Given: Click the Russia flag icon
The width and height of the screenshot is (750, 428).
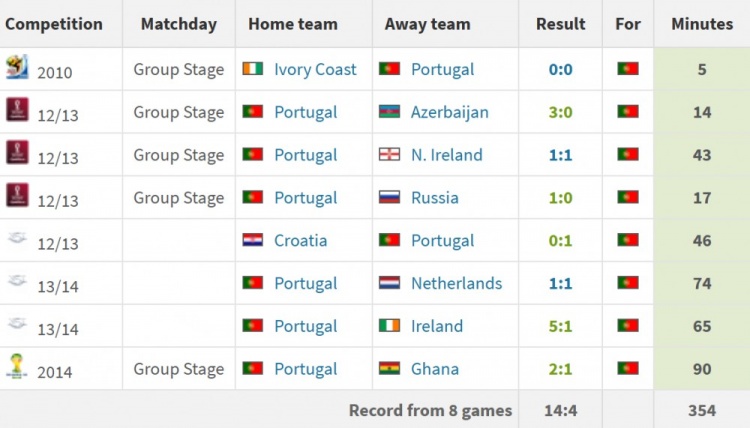Looking at the screenshot, I should click(389, 197).
